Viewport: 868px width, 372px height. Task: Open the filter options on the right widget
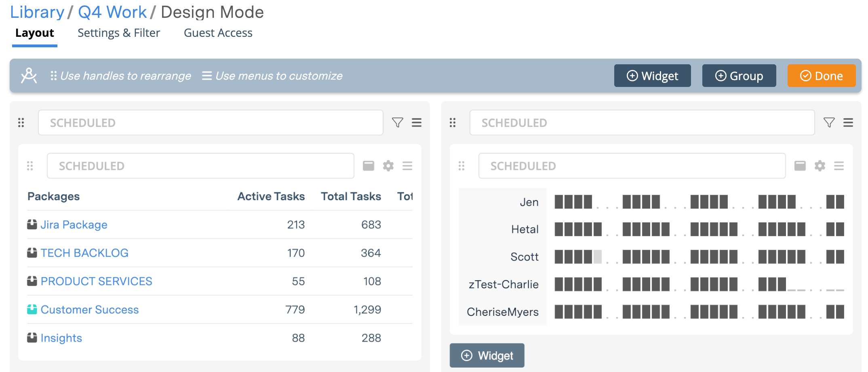click(x=830, y=123)
